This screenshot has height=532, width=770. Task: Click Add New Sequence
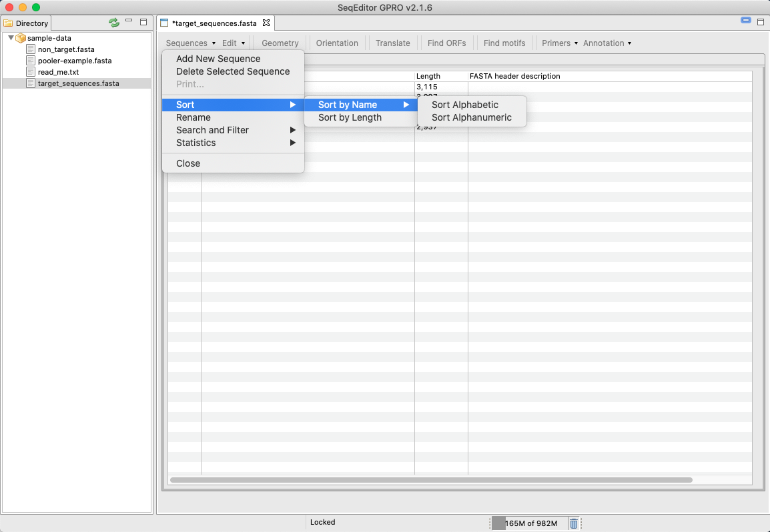(218, 59)
